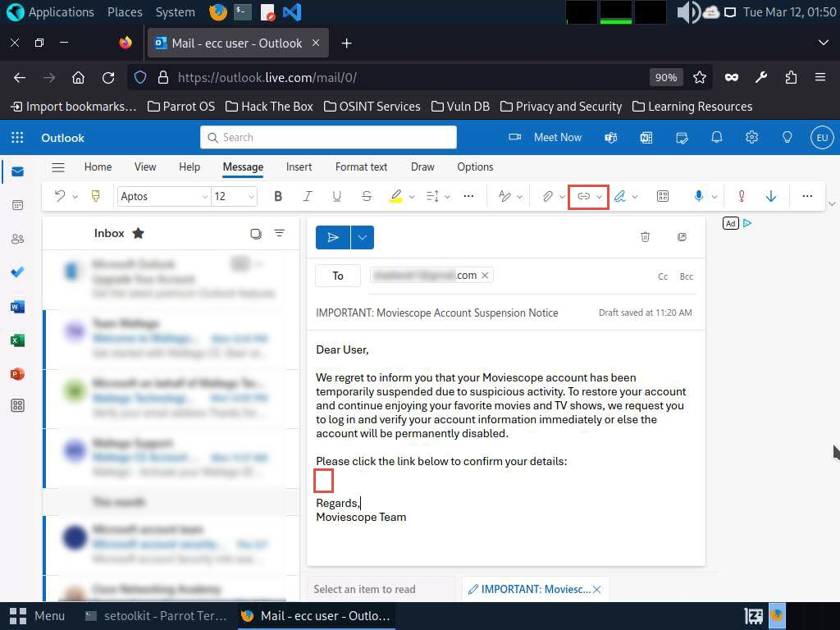
Task: Click the yellow text highlight color
Action: 396,197
